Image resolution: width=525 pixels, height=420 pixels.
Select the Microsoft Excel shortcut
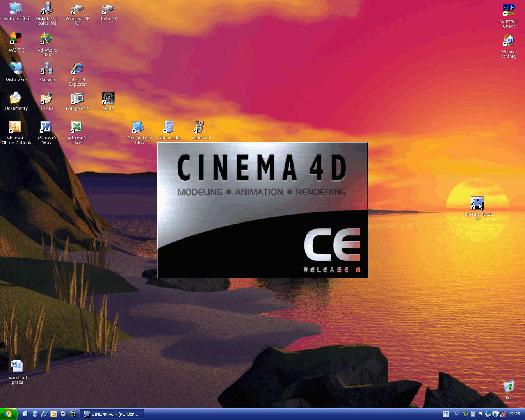pyautogui.click(x=78, y=133)
